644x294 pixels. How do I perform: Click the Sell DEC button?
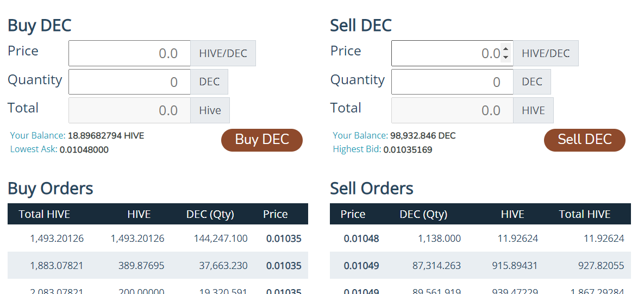[x=584, y=140]
